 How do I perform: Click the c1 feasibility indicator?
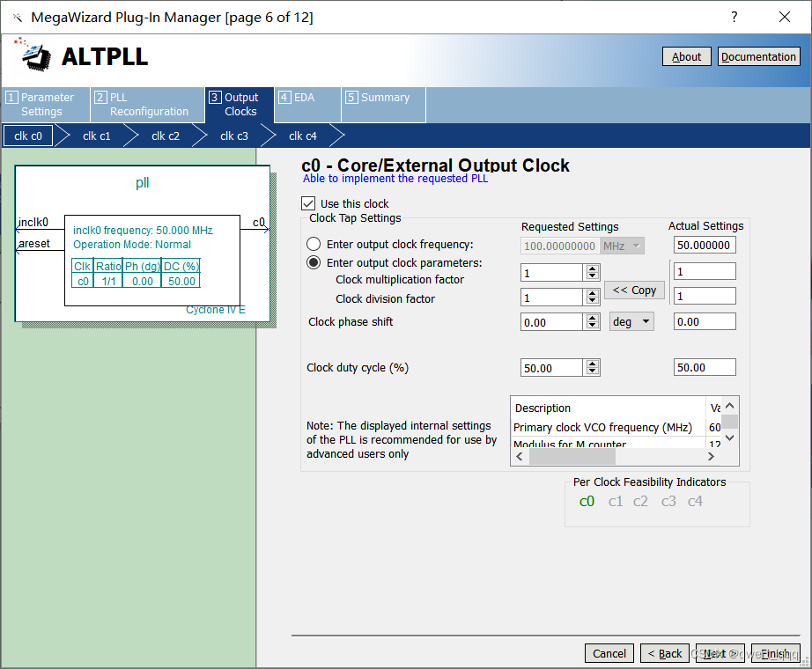(x=616, y=501)
